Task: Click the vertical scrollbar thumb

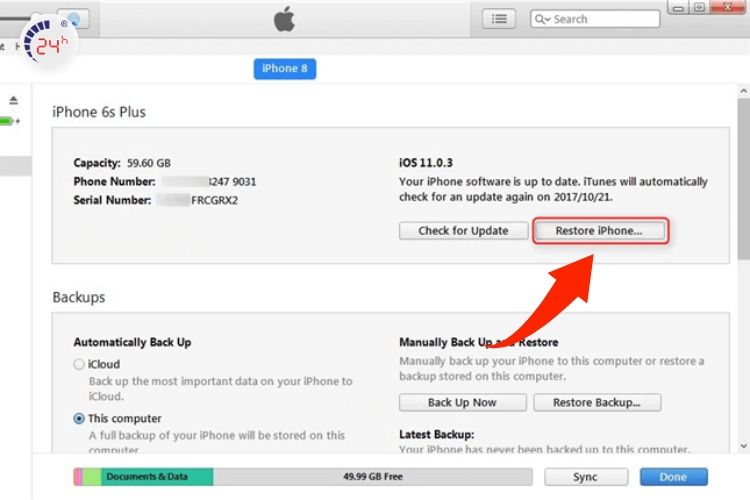Action: point(743,179)
